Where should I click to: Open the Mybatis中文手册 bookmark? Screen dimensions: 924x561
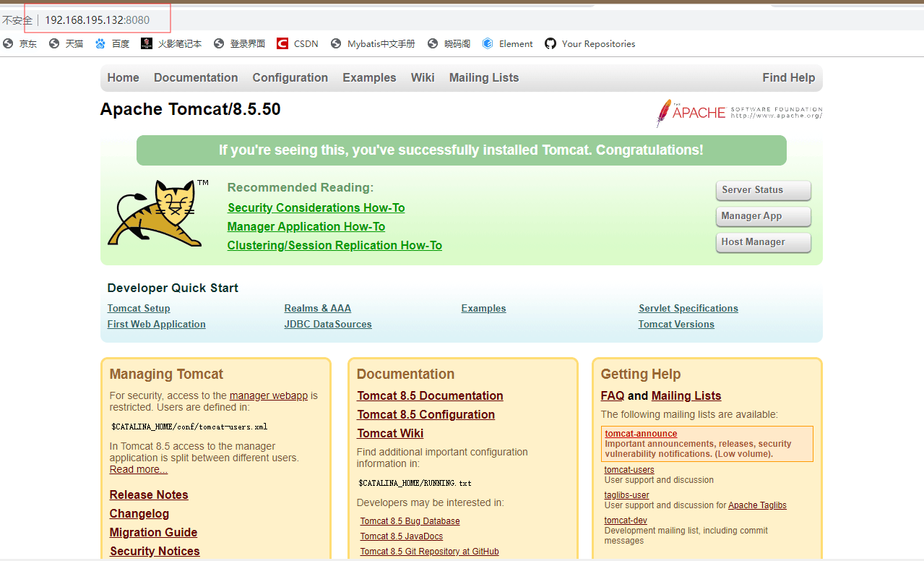click(373, 44)
